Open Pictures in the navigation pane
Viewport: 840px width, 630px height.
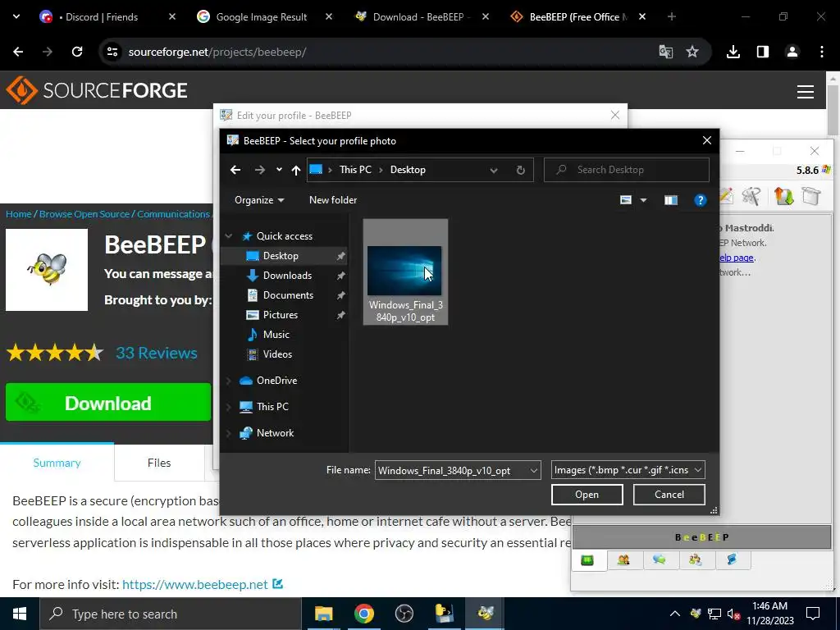[x=280, y=315]
